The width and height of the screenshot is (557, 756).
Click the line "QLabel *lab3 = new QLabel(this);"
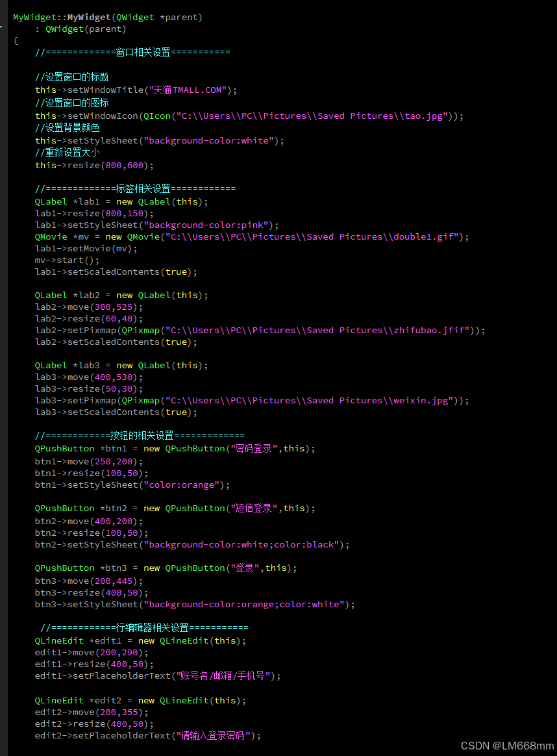121,366
